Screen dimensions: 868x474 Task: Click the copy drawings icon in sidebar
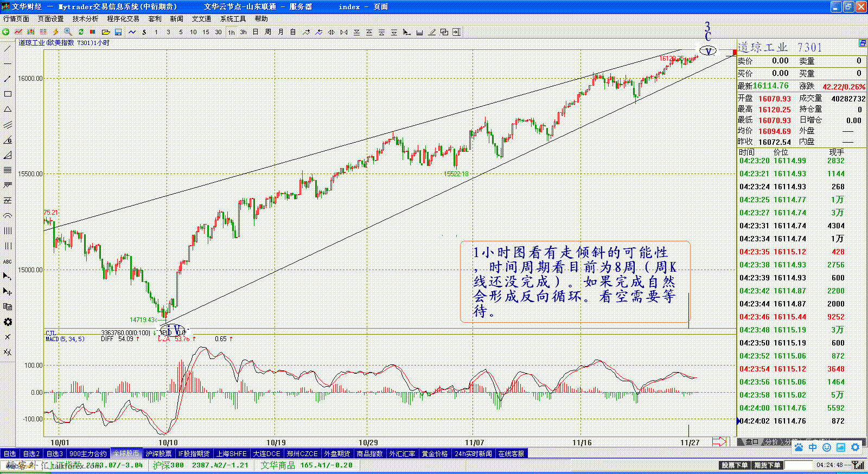coord(8,307)
